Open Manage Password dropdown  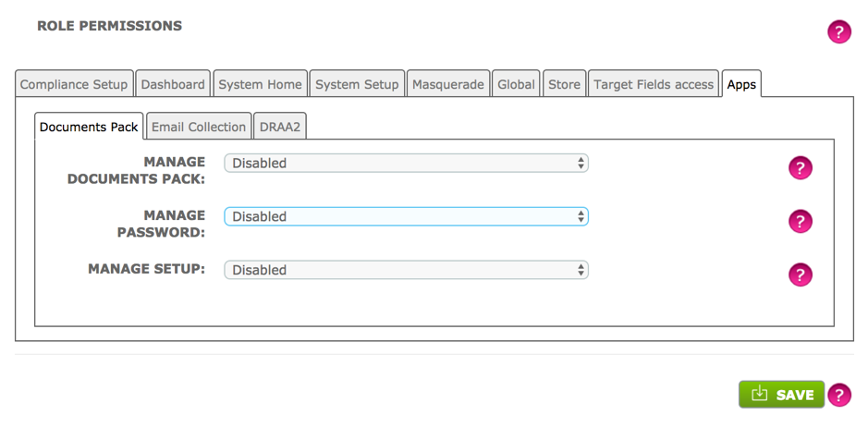407,216
